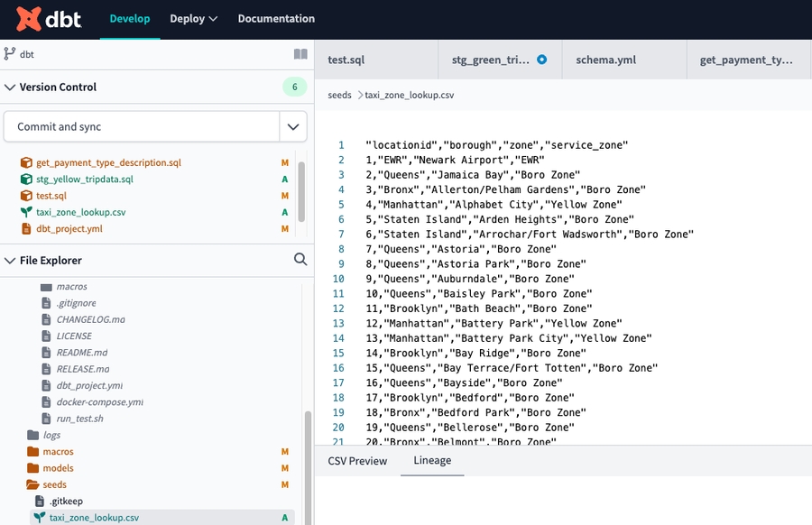Open the docs book icon in sidebar
The width and height of the screenshot is (812, 525).
(x=300, y=54)
